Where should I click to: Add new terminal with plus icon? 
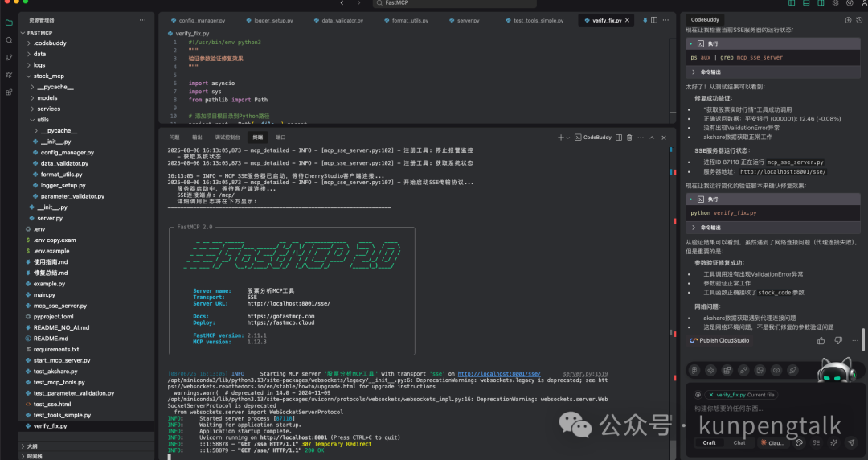560,138
